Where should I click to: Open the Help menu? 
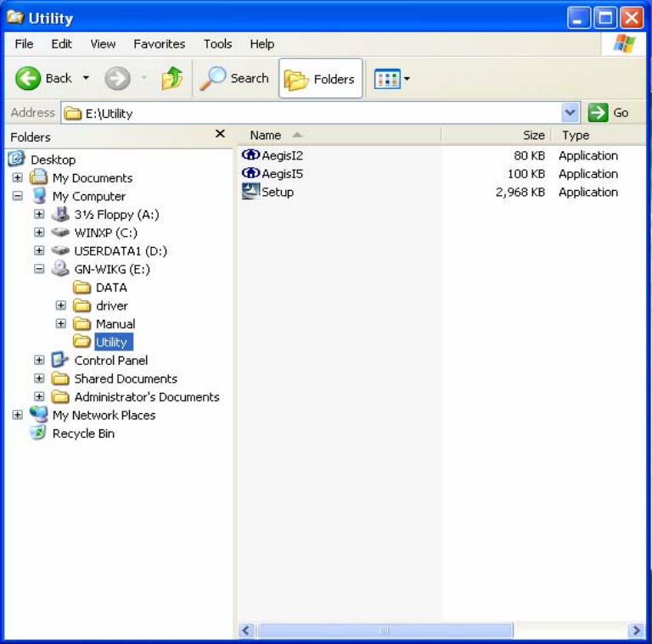click(261, 43)
